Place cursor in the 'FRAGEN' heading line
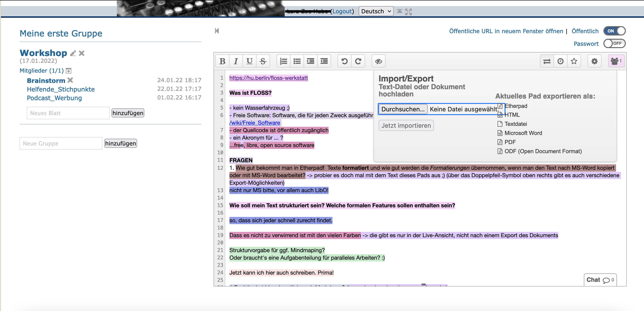 click(241, 160)
